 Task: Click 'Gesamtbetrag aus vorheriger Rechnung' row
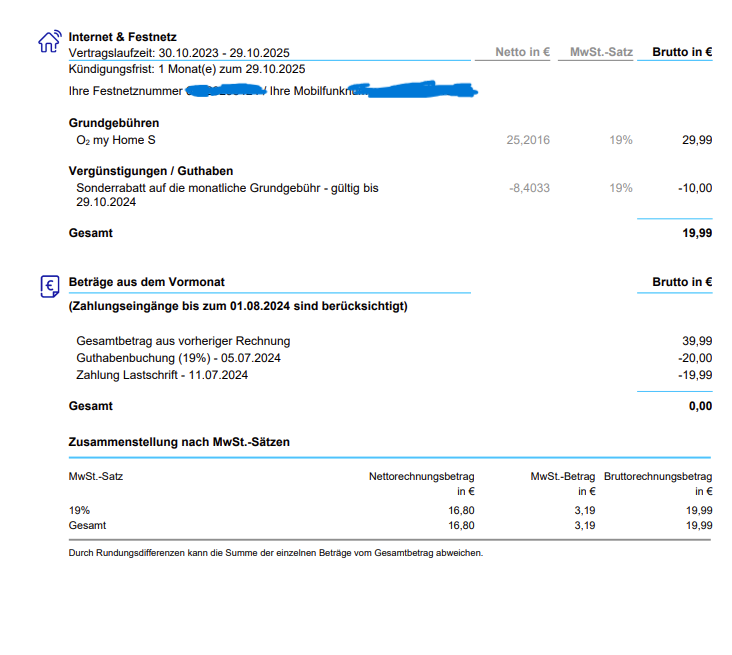click(x=183, y=341)
